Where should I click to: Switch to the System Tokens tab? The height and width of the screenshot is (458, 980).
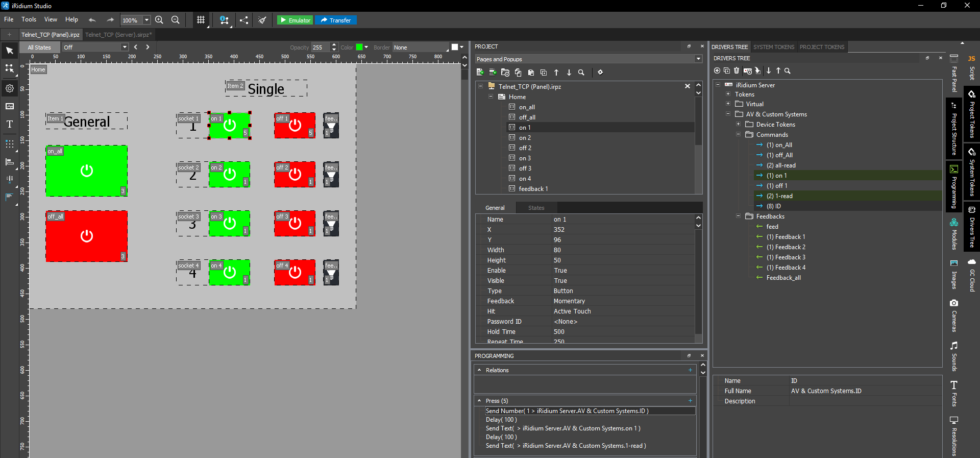click(x=773, y=47)
